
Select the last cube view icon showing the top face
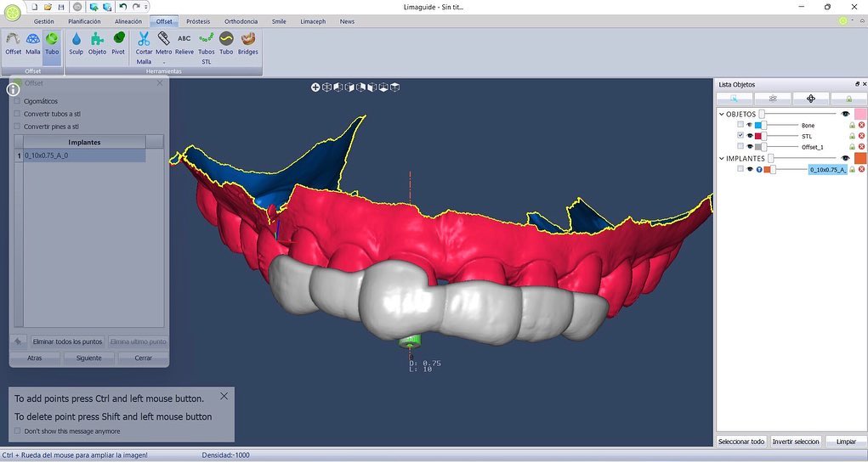pos(394,87)
